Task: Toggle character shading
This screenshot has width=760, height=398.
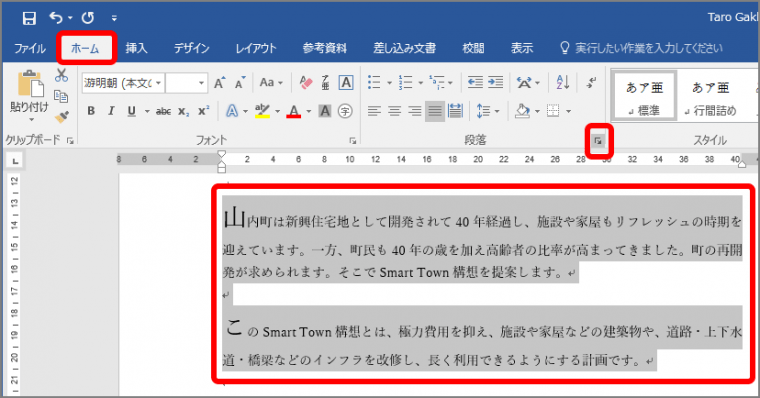Action: click(325, 111)
